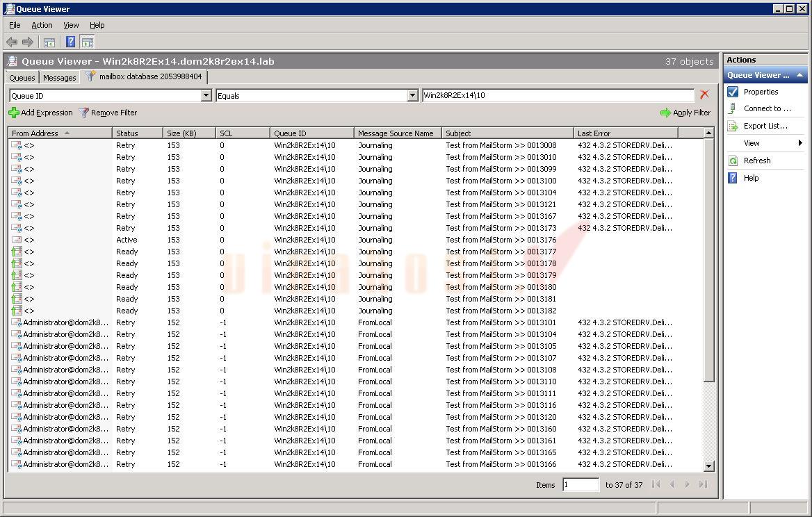This screenshot has height=517, width=812.
Task: Sort by SCL column header
Action: [x=243, y=133]
